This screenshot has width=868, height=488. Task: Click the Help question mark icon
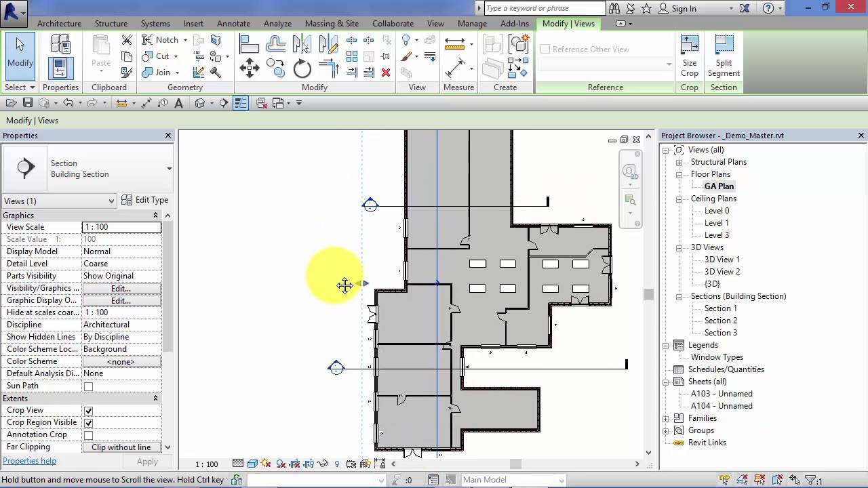click(x=768, y=8)
